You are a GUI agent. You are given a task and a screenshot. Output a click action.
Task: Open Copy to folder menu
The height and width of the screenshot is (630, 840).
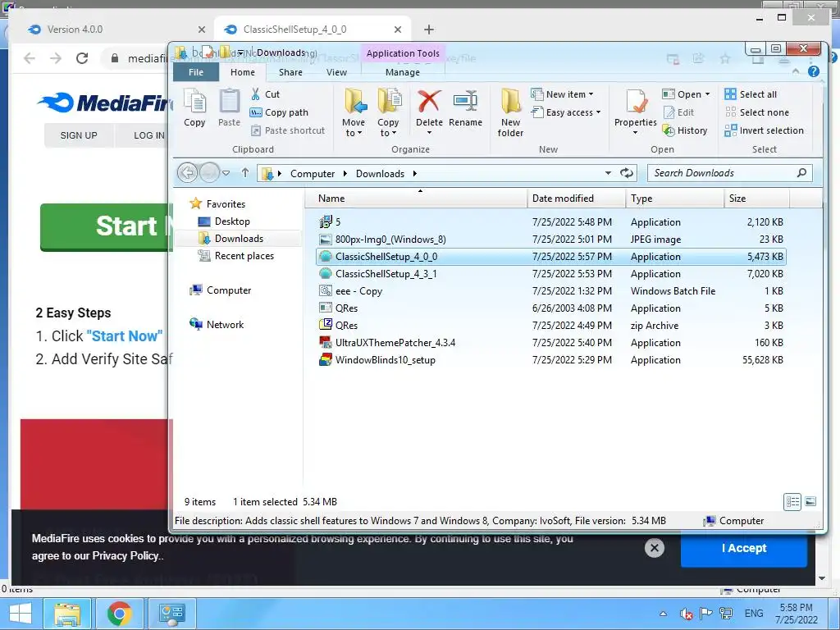coord(388,112)
